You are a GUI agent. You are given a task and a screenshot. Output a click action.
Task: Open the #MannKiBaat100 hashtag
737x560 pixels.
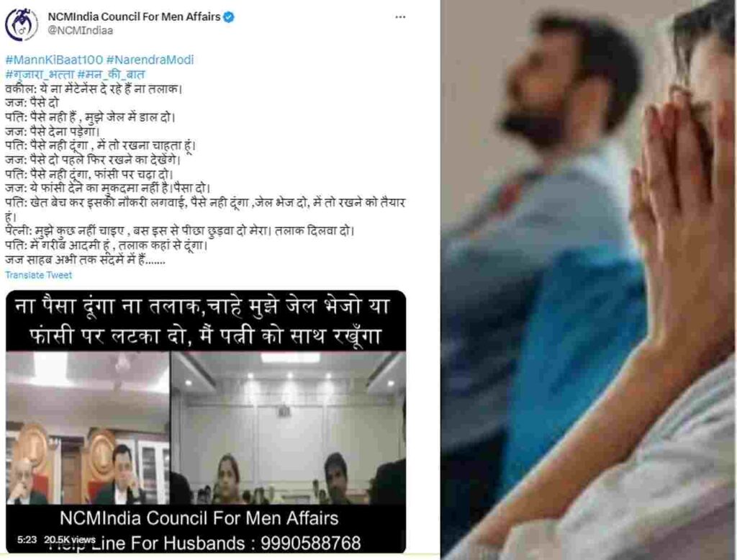pos(54,60)
